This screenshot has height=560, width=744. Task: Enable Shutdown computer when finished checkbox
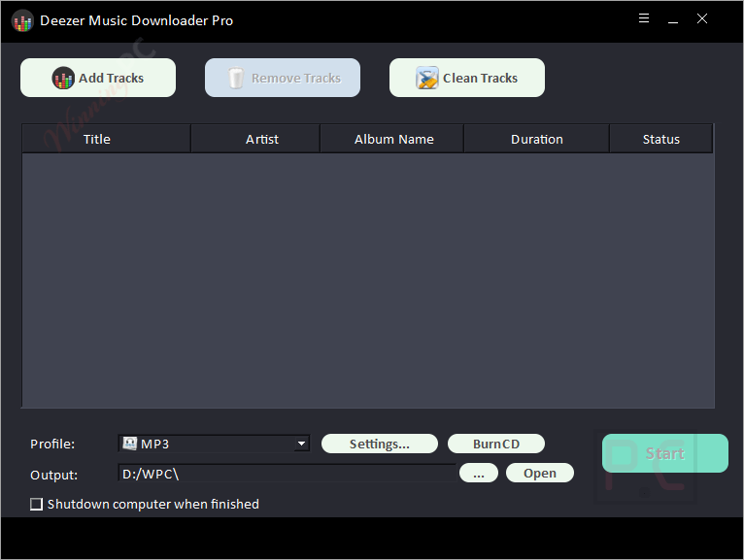click(37, 504)
